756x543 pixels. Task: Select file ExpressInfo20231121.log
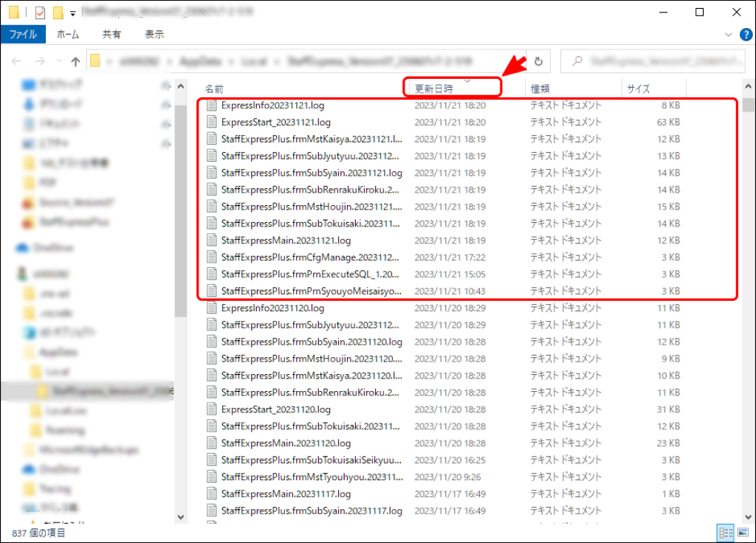coord(272,105)
